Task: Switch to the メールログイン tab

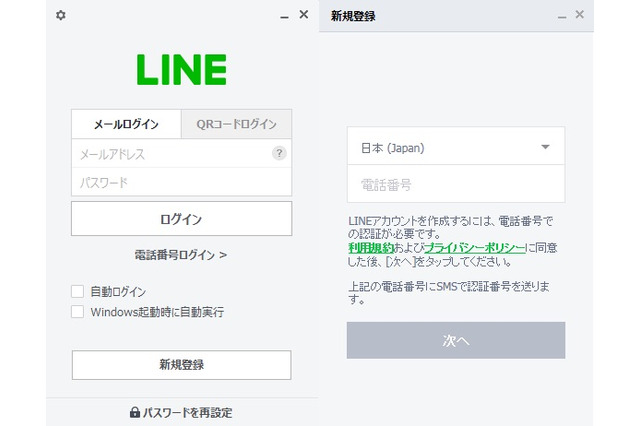Action: 126,124
